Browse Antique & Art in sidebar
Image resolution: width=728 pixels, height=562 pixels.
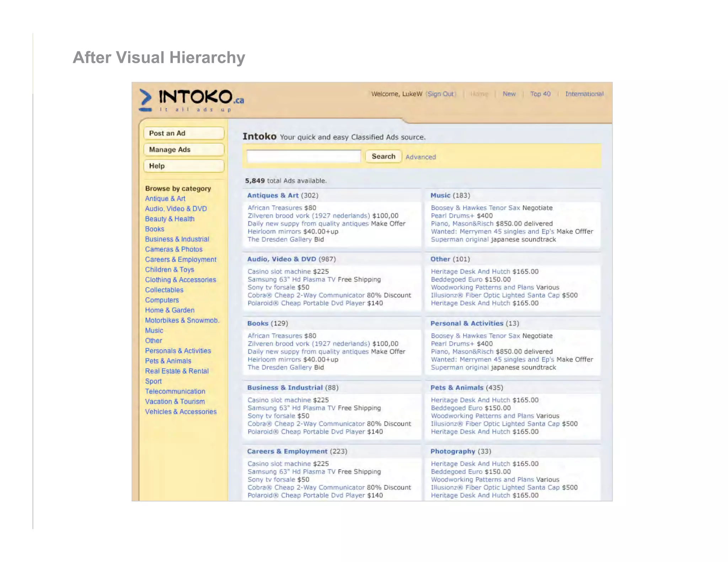165,199
